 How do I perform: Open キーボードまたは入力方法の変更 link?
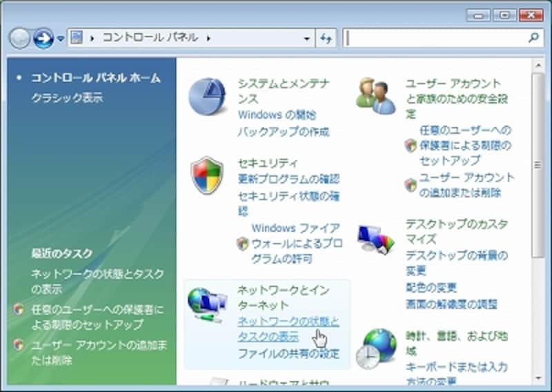(x=457, y=374)
